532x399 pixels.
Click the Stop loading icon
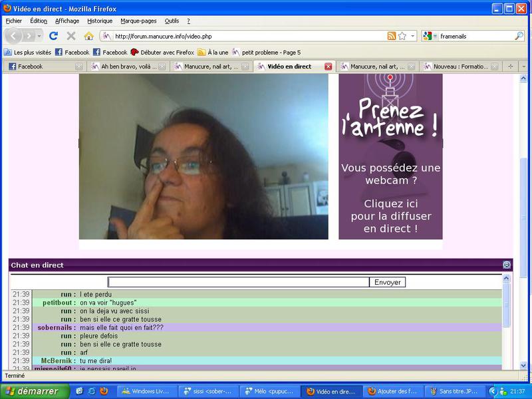click(x=71, y=36)
